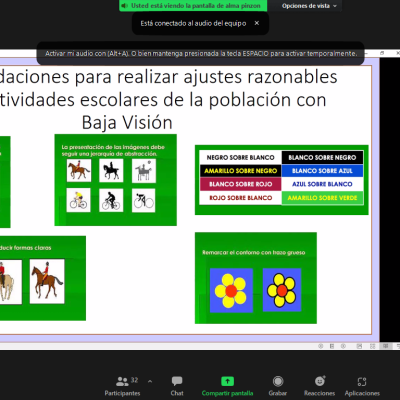
Task: Click the 'AMARILLO SOBRE VERDE' cell
Action: click(322, 198)
